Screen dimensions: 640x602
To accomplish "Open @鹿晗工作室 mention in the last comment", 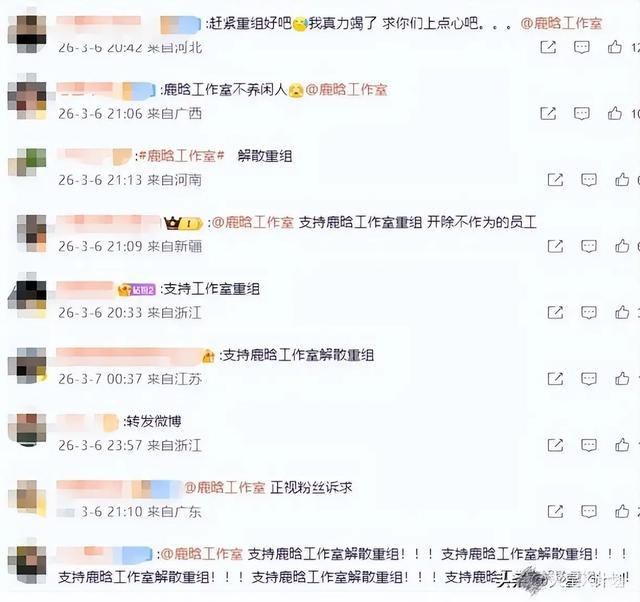I will click(202, 554).
